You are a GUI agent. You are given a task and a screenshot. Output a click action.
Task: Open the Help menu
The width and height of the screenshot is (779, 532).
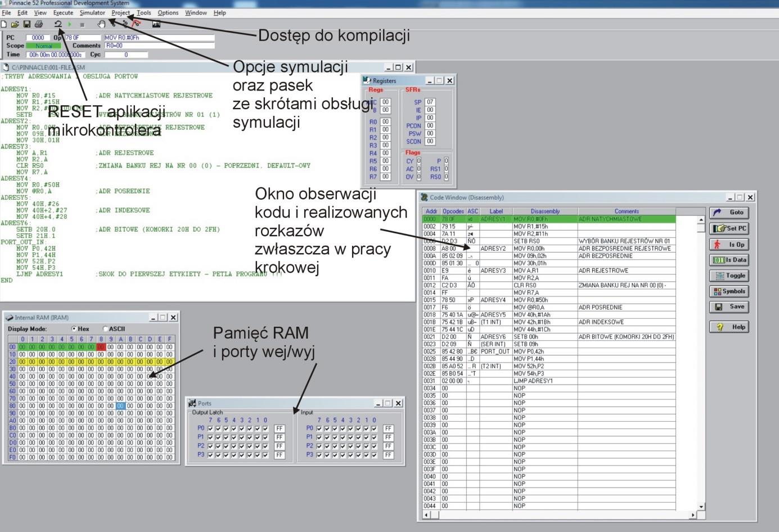tap(220, 12)
